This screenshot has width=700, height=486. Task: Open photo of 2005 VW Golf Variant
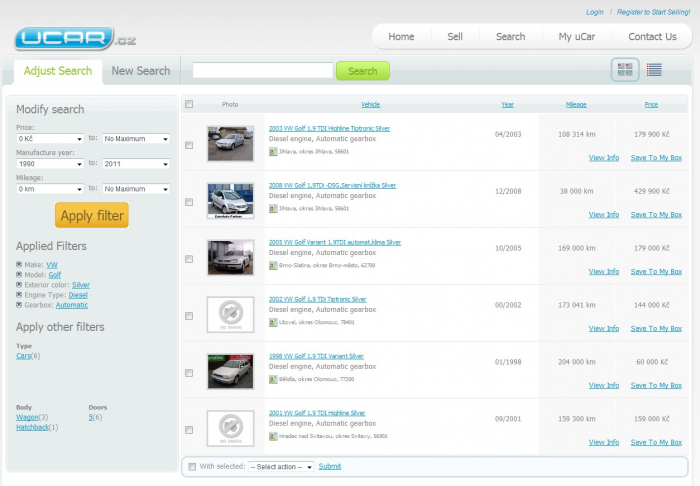(x=230, y=257)
